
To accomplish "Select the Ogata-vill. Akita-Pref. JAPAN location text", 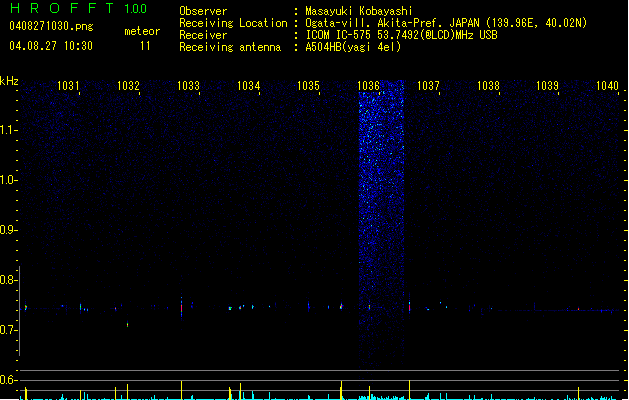I will (446, 23).
